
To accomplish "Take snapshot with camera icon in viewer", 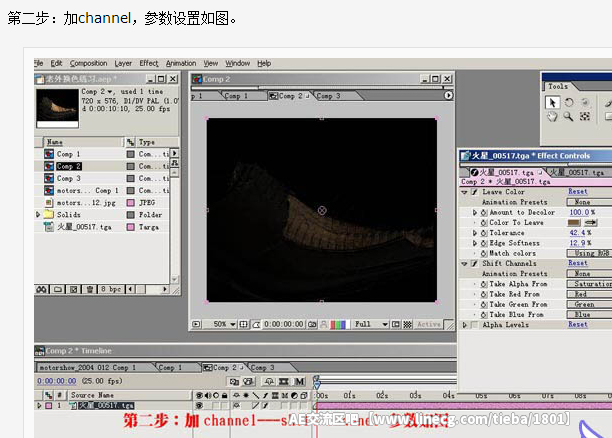I will (x=312, y=324).
